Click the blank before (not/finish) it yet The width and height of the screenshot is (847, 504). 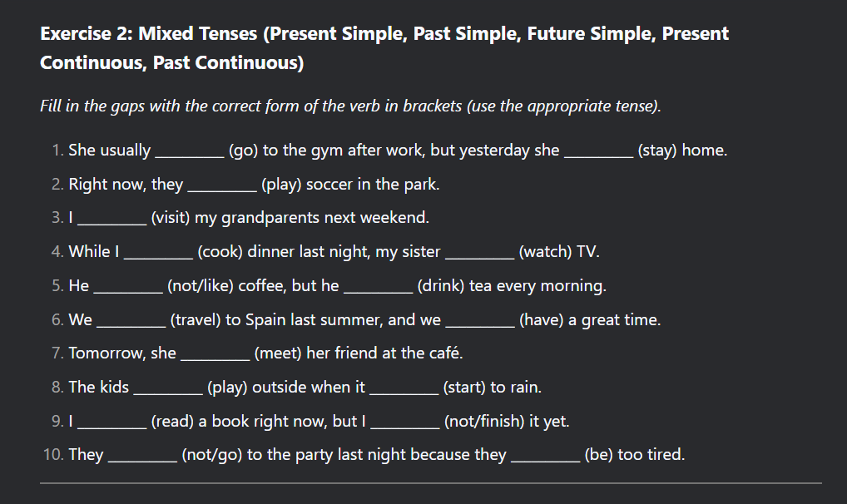404,423
